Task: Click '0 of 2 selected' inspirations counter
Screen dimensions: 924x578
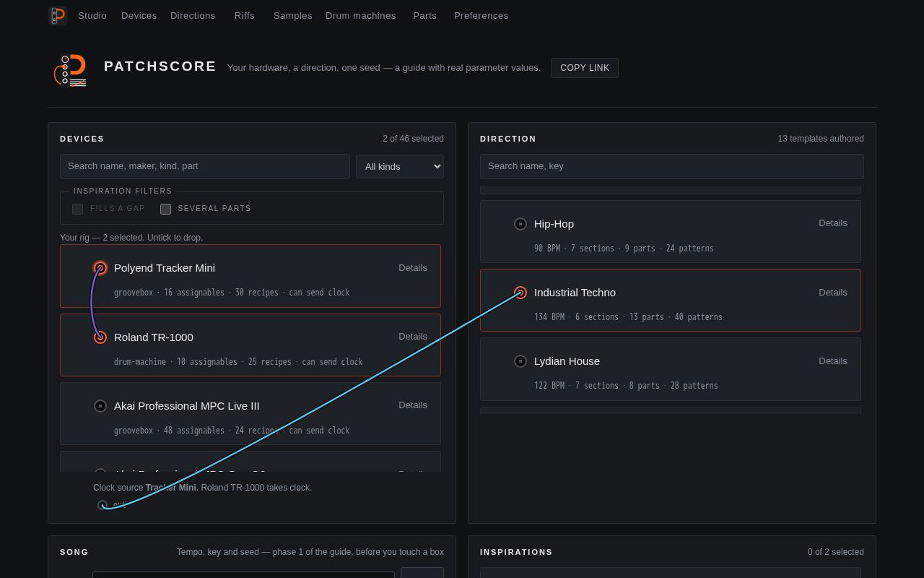Action: pos(836,552)
